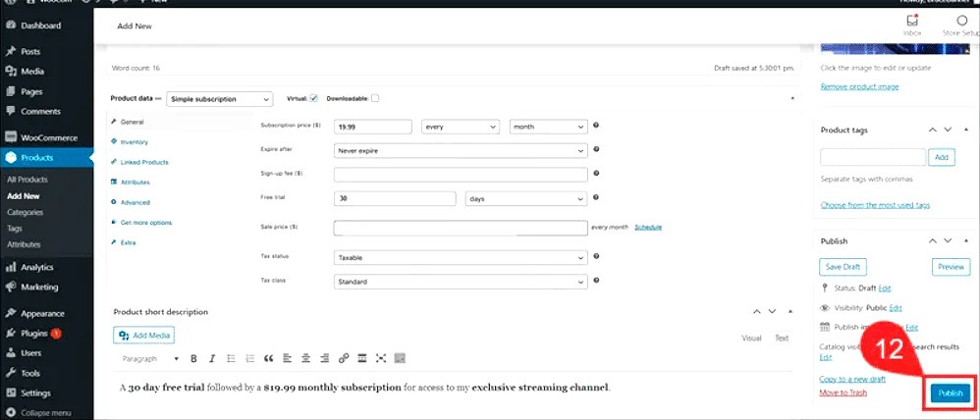Screen dimensions: 980x420
Task: Open the product type Simple subscription dropdown
Action: coord(220,99)
